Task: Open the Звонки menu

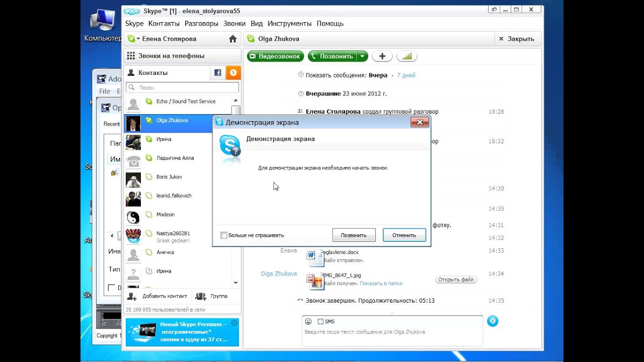Action: [x=234, y=24]
